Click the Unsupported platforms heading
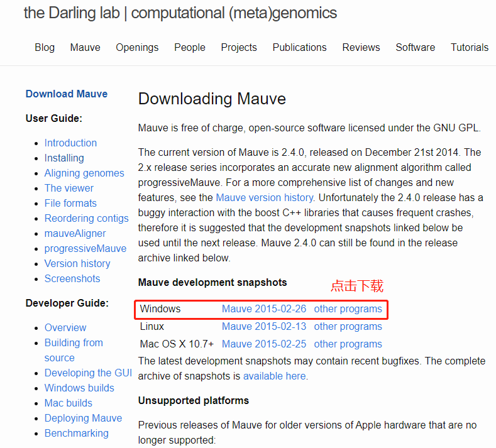This screenshot has width=496, height=448. (194, 401)
